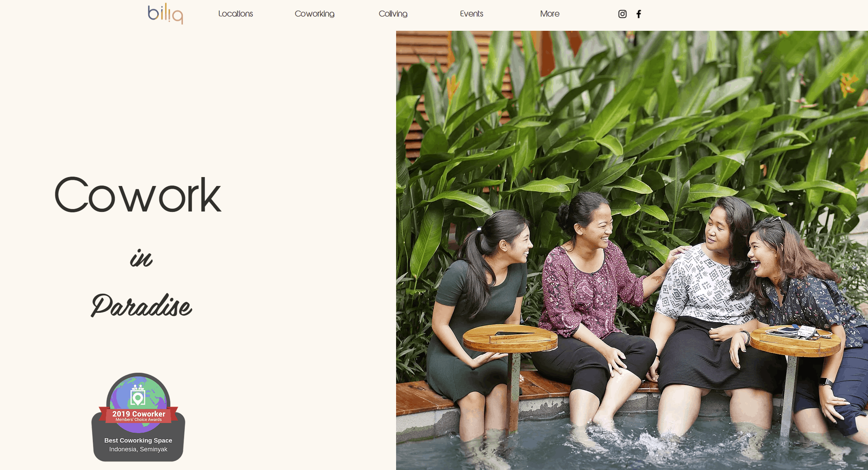Screen dimensions: 868x470
Task: Click the large Cowork heading
Action: click(x=138, y=195)
